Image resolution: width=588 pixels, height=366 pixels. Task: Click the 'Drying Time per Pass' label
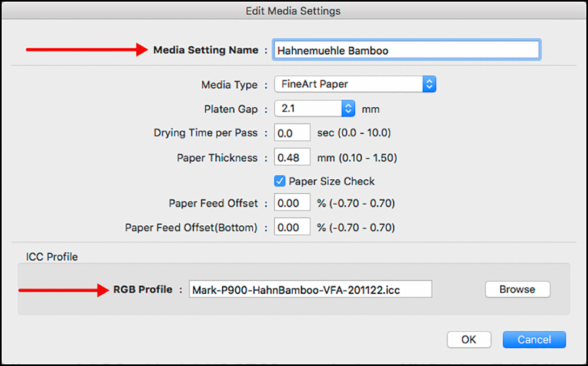click(205, 133)
